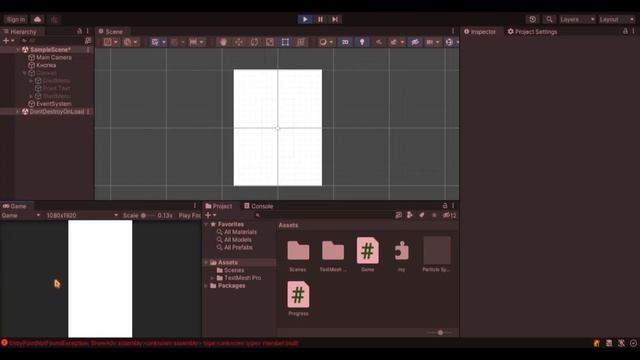
Task: Select the Progress script asset
Action: coord(298,298)
